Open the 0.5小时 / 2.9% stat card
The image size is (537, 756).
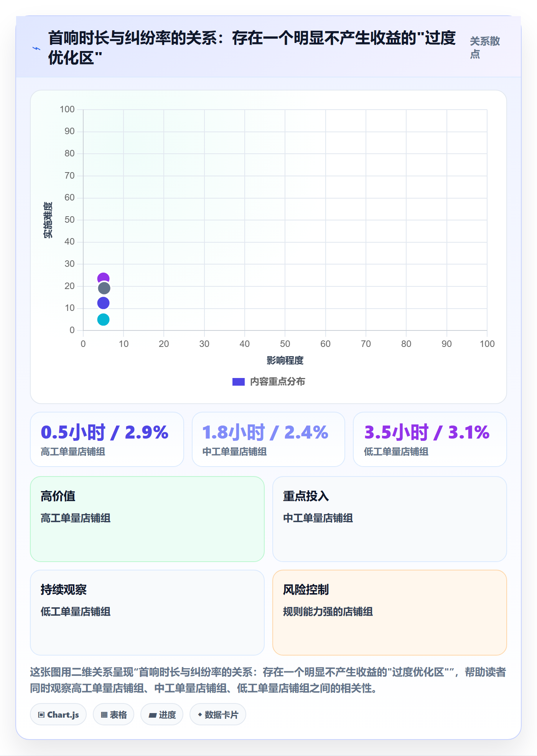coord(107,439)
